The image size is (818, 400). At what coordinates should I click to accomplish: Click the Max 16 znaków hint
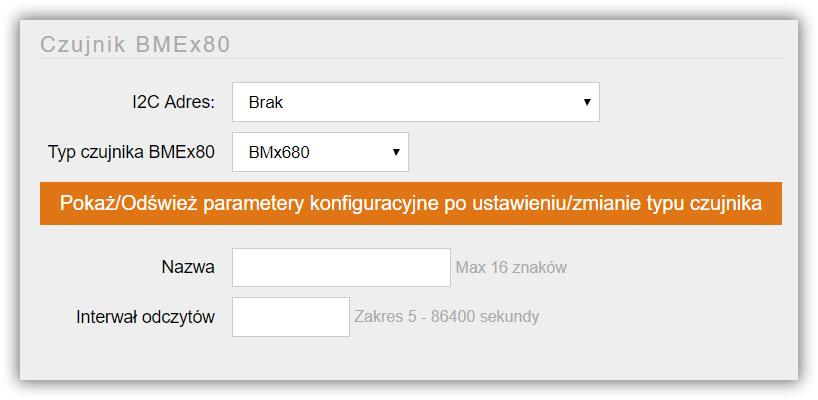tap(511, 268)
